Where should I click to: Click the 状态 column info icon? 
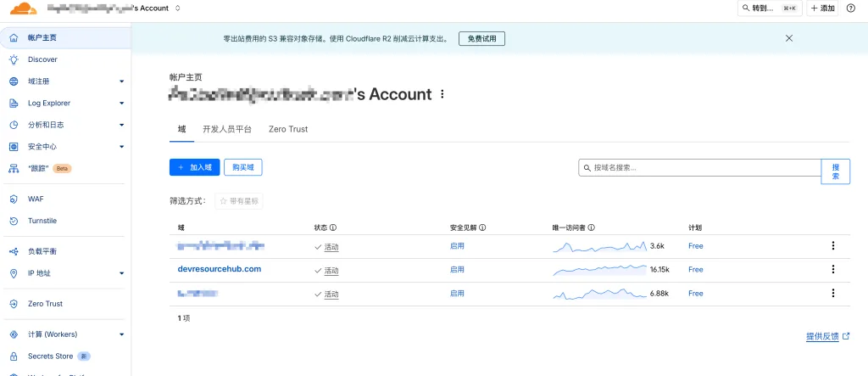coord(334,228)
